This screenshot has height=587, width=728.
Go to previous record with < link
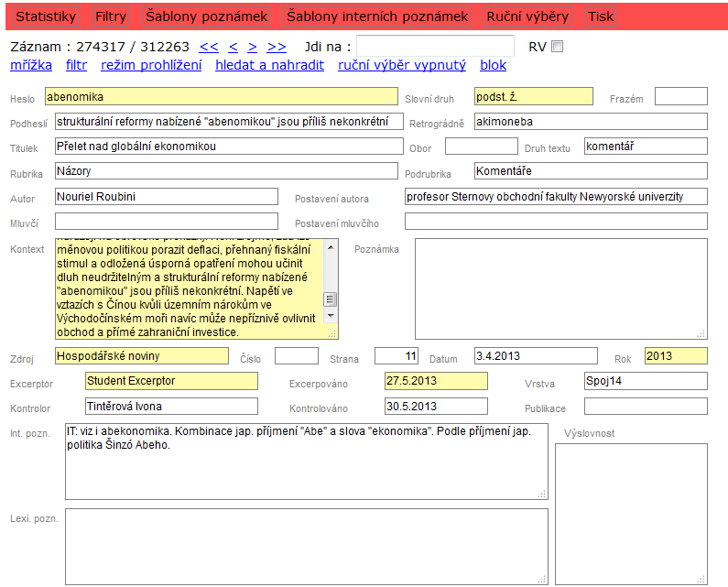click(234, 47)
